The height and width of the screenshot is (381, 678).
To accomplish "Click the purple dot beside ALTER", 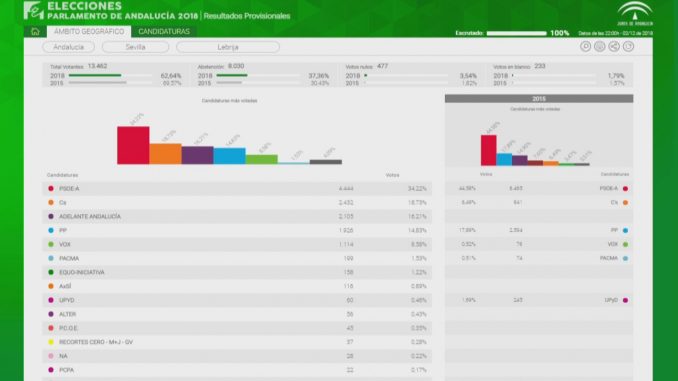I will pyautogui.click(x=51, y=314).
